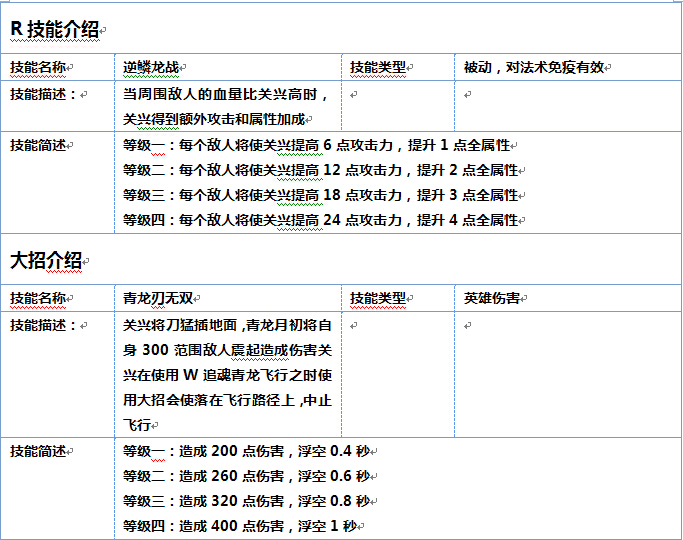Click the cell "青龙刃无双"
This screenshot has width=683, height=540.
coord(158,298)
